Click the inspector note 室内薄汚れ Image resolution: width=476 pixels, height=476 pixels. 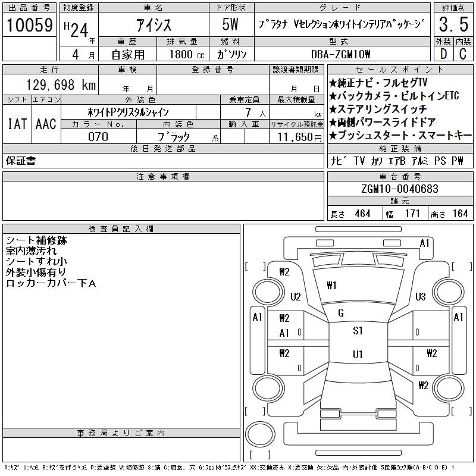point(31,251)
